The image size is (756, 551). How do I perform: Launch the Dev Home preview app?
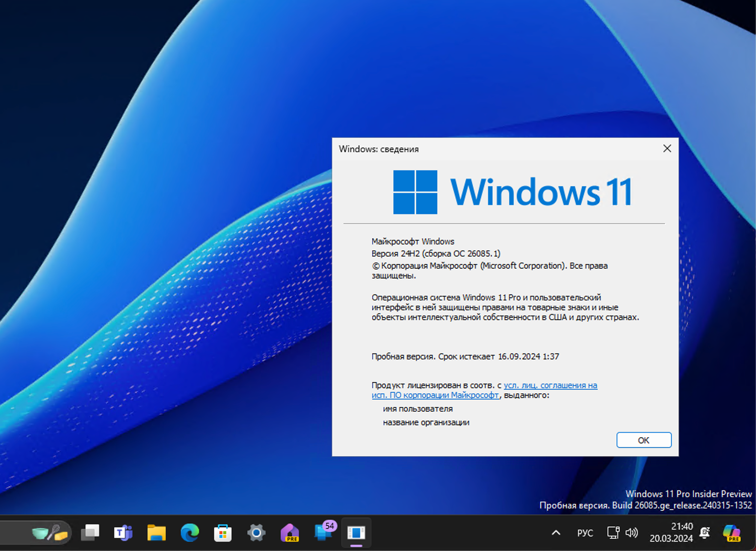pos(290,533)
